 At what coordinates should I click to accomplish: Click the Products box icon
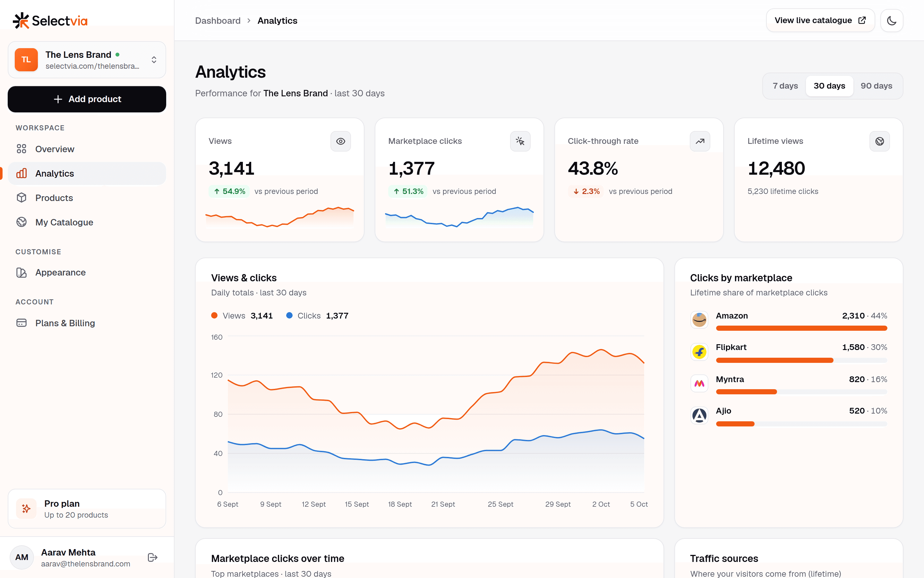(21, 197)
